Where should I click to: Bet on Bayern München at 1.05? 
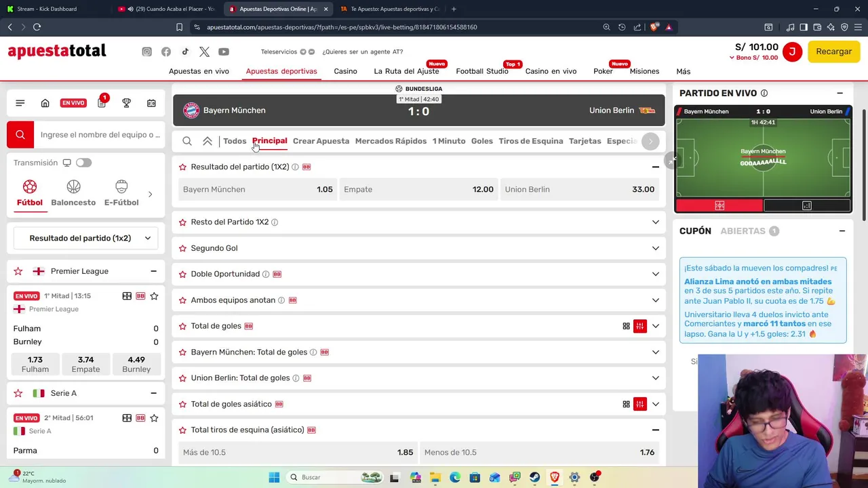tap(258, 189)
